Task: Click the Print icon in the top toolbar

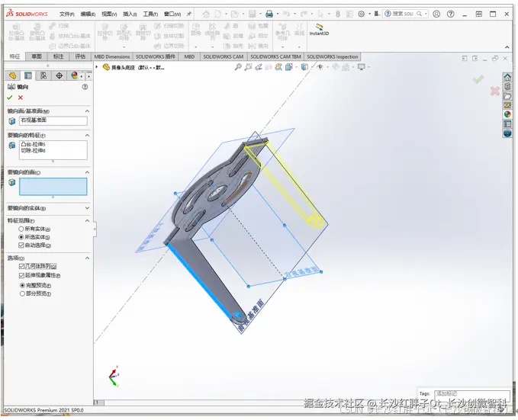Action: tap(269, 14)
